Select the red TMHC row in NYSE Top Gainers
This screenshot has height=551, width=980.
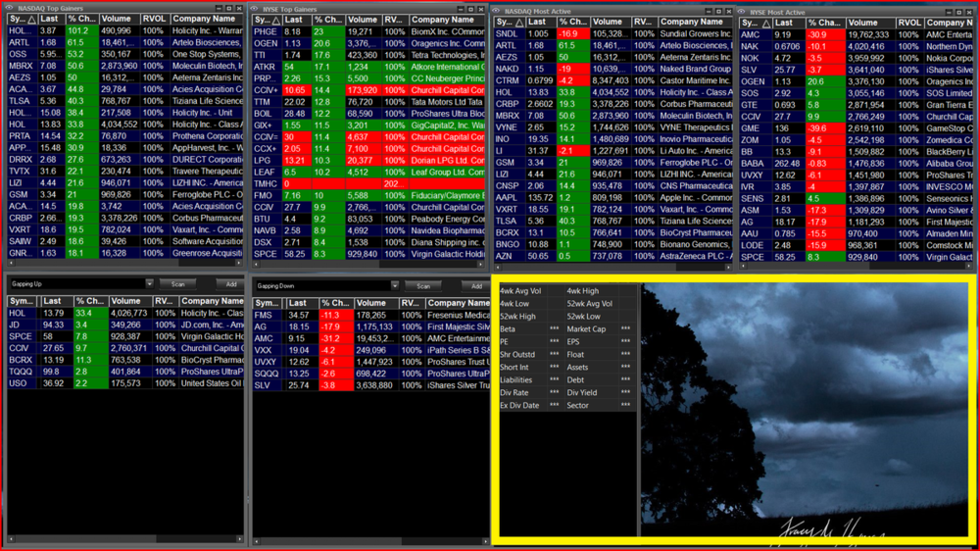pos(368,184)
